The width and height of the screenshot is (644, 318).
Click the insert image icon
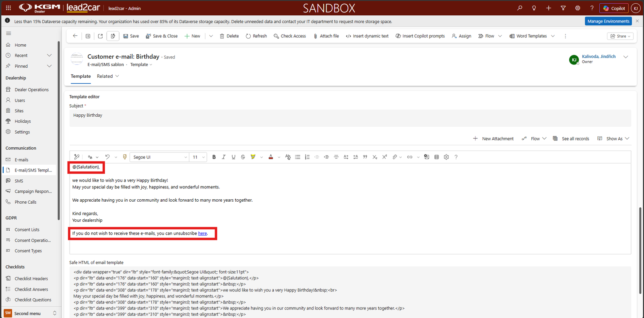[x=427, y=157]
